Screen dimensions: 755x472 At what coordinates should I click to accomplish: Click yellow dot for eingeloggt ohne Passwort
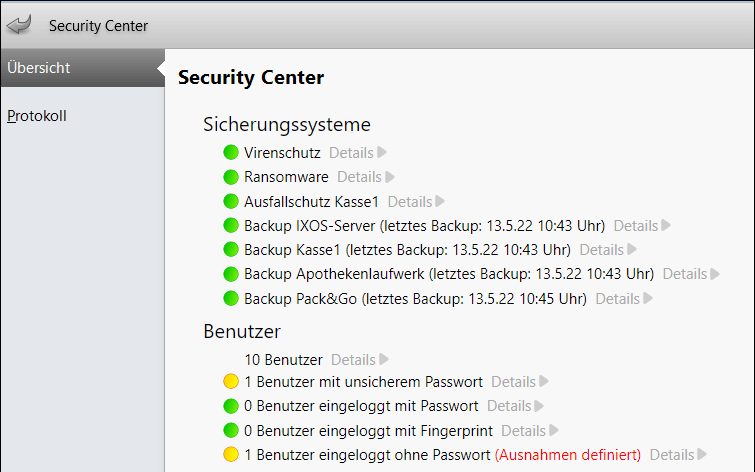pos(231,454)
